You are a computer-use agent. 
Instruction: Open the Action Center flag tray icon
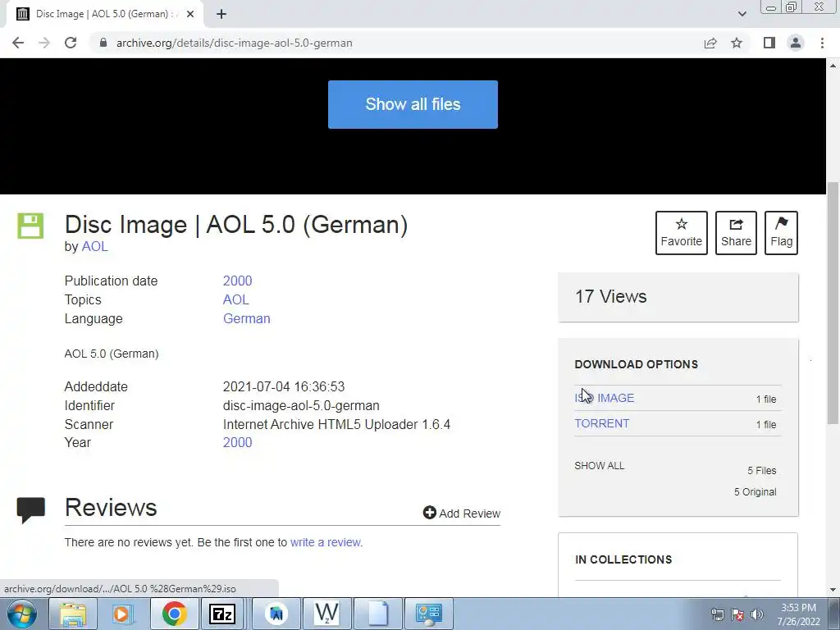click(737, 614)
